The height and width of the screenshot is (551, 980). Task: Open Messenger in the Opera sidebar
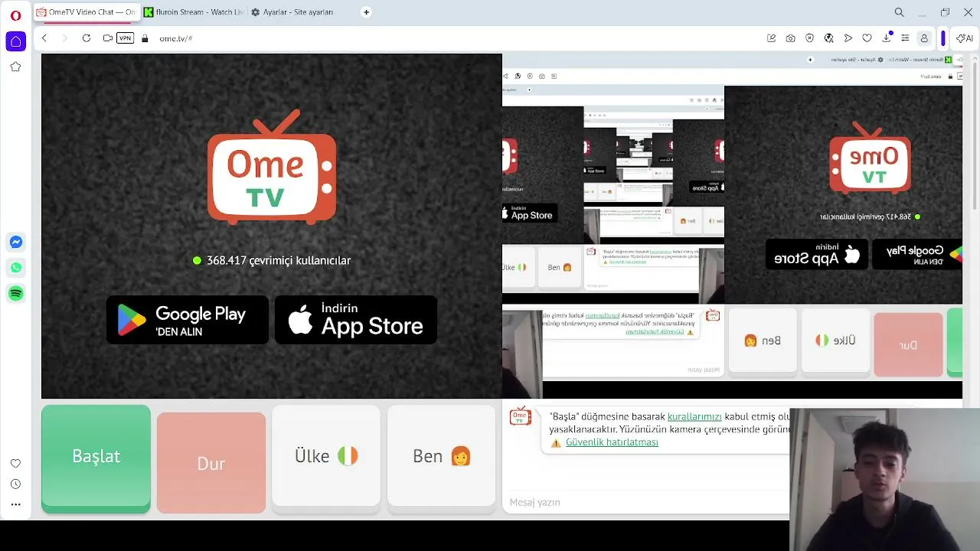pyautogui.click(x=15, y=243)
